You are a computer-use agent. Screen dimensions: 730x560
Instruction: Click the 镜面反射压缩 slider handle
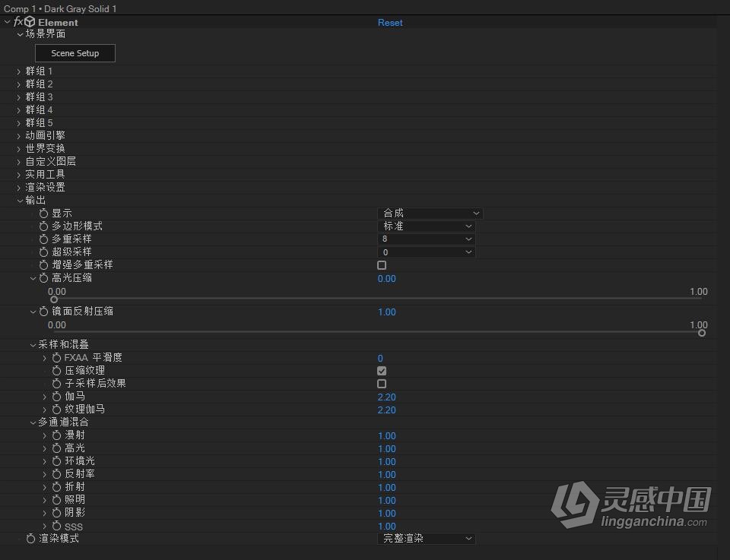702,333
